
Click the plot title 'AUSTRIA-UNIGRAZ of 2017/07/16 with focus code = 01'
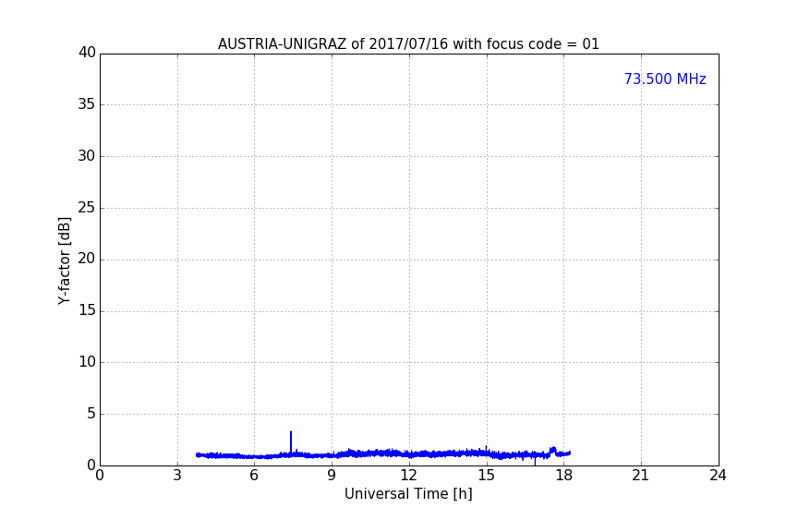[x=408, y=44]
